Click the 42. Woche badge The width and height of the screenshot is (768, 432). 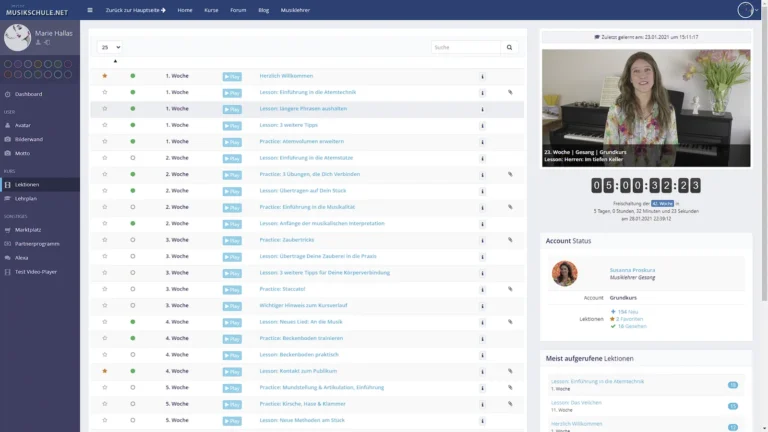(662, 203)
